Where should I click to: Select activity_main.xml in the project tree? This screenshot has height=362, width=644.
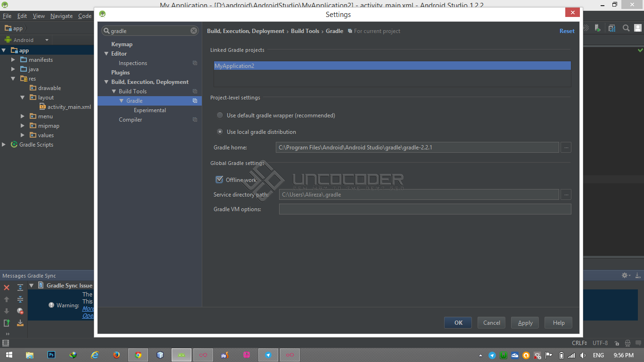69,107
